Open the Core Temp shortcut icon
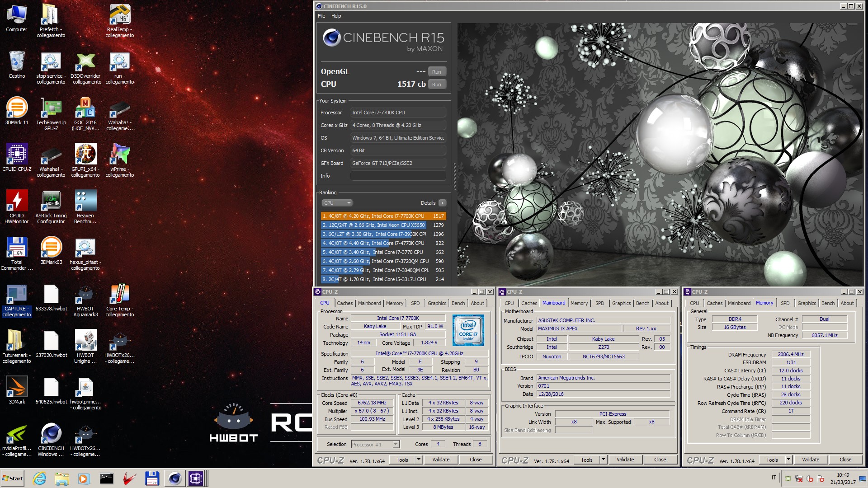Screen dimensions: 868x488 coord(120,300)
